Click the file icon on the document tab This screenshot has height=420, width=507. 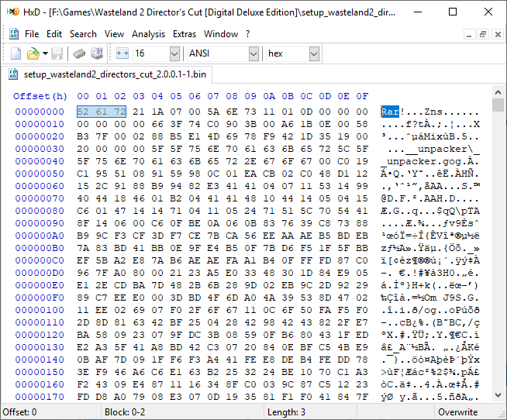pyautogui.click(x=13, y=74)
